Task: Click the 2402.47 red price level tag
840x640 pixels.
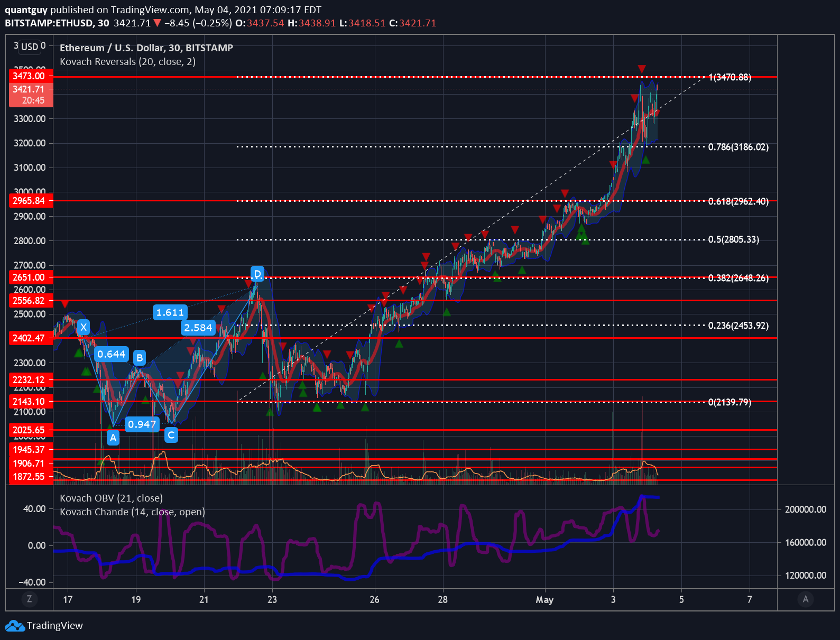Action: click(31, 338)
